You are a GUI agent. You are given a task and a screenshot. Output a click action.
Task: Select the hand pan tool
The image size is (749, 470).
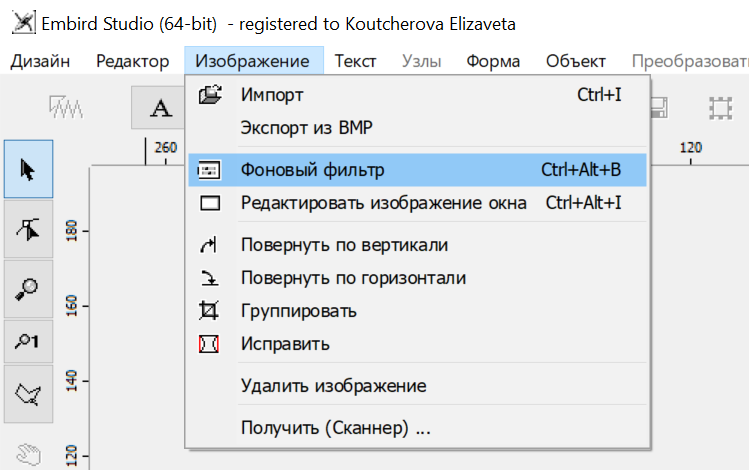point(28,452)
